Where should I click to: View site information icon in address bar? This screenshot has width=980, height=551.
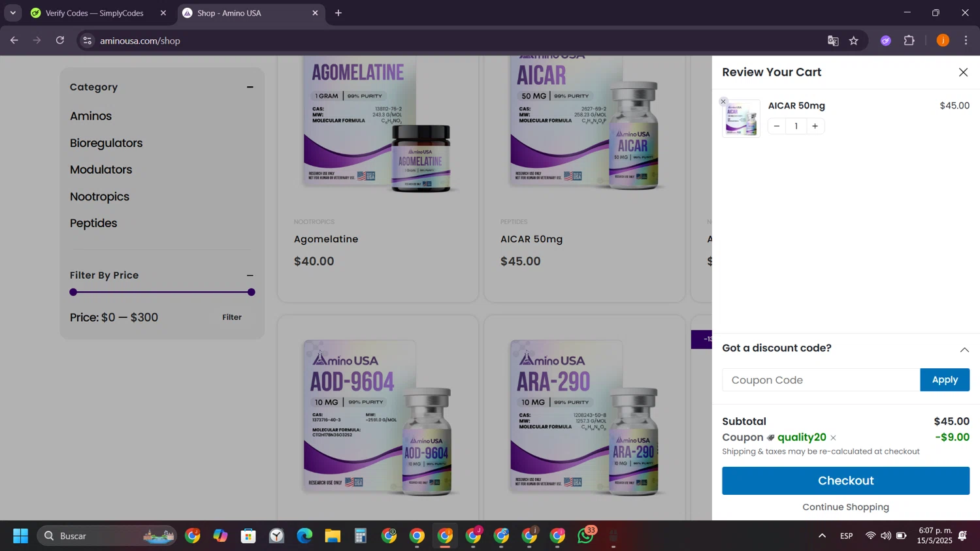(x=87, y=40)
